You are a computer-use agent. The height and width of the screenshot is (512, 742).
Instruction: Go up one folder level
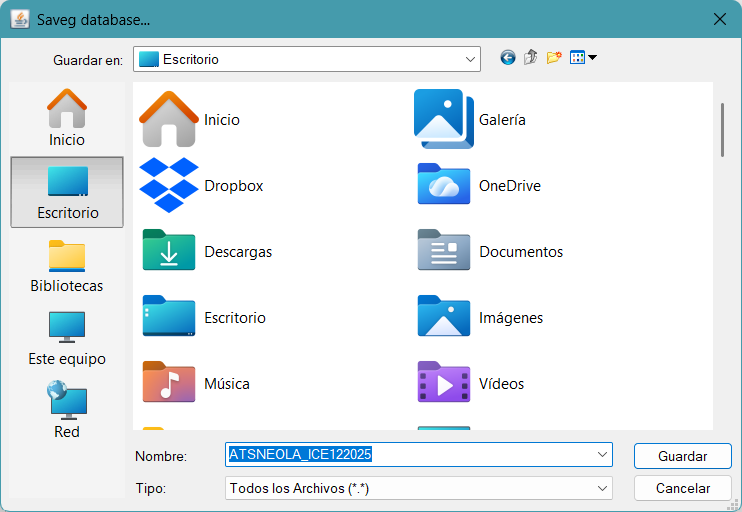coord(531,58)
